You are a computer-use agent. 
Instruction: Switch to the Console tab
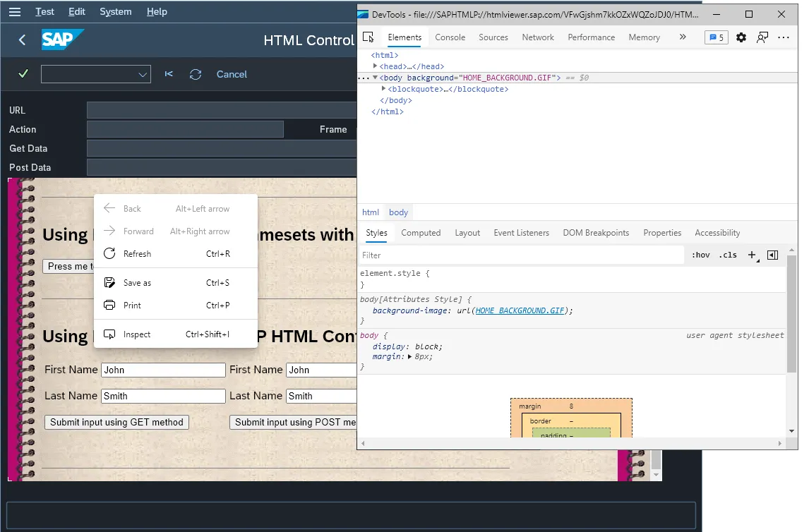450,37
